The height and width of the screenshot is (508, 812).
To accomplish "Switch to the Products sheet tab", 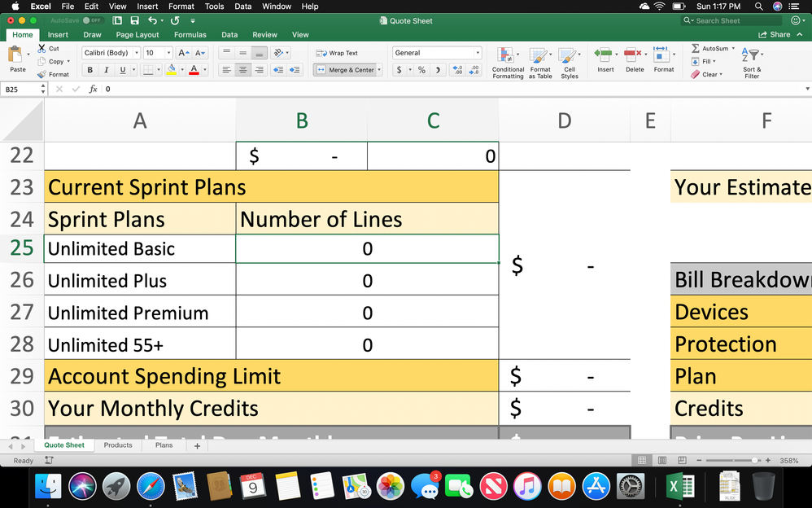I will (117, 445).
